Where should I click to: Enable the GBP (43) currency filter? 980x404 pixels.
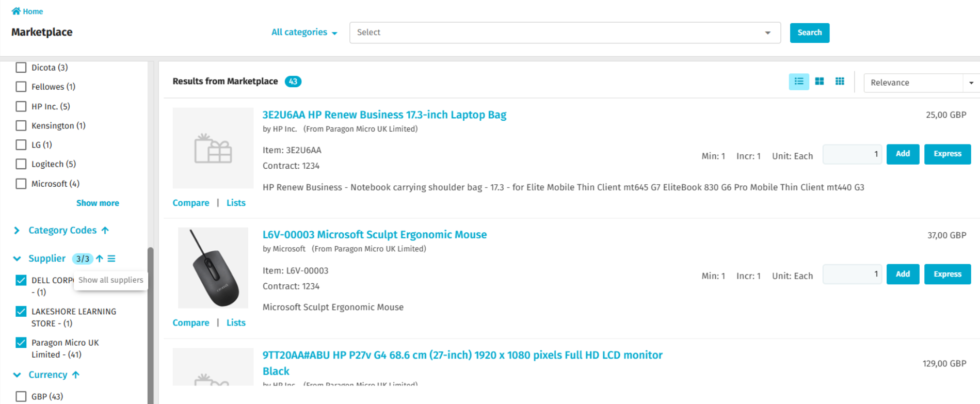pos(21,396)
